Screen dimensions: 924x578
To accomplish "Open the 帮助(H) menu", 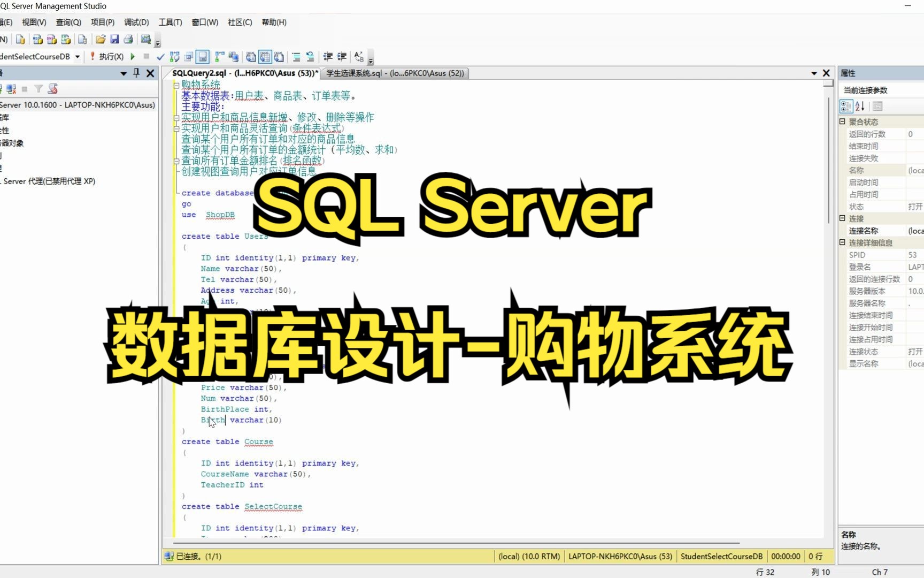I will [x=274, y=22].
